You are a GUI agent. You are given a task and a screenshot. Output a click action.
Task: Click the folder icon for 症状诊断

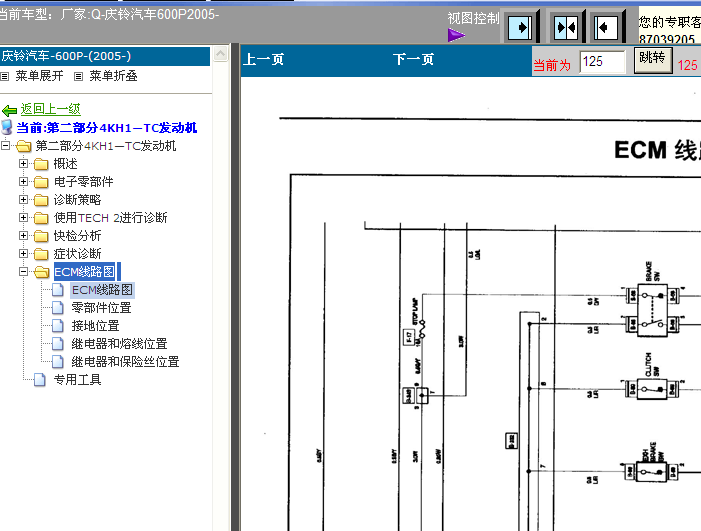pos(41,254)
